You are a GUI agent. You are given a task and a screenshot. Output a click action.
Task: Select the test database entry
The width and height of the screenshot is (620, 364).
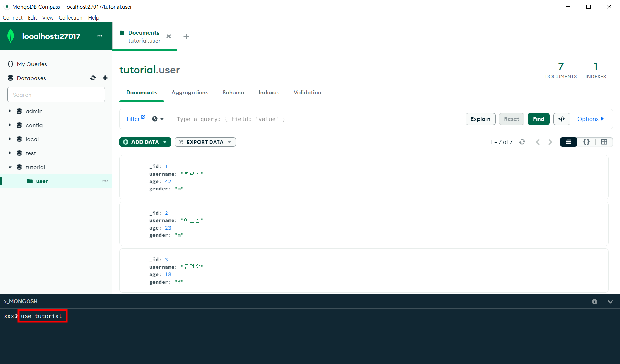[x=30, y=153]
